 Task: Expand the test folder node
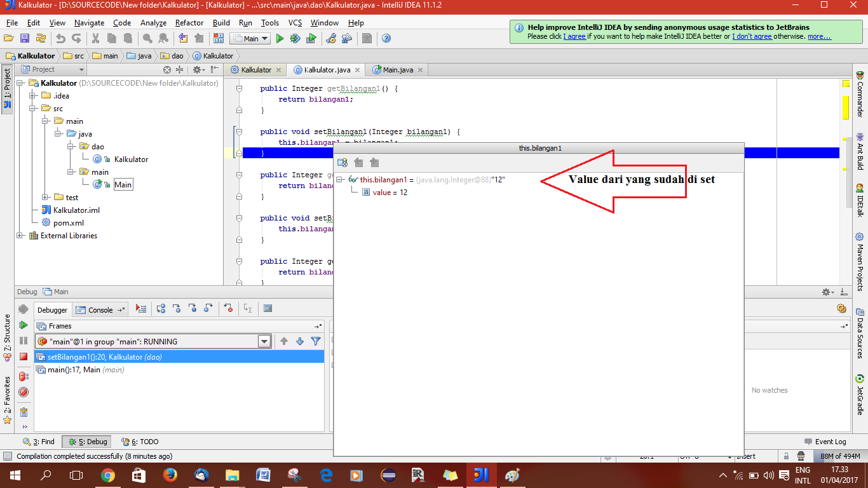point(46,198)
